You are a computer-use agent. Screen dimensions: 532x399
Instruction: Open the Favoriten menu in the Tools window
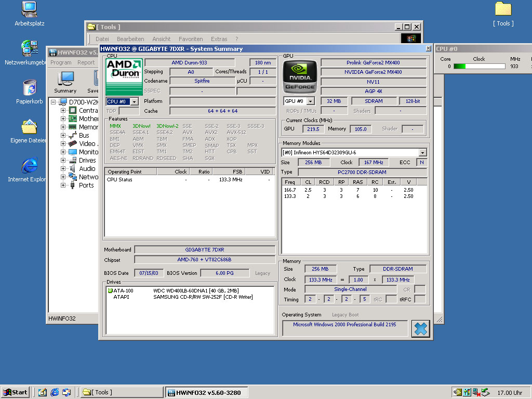coord(191,39)
